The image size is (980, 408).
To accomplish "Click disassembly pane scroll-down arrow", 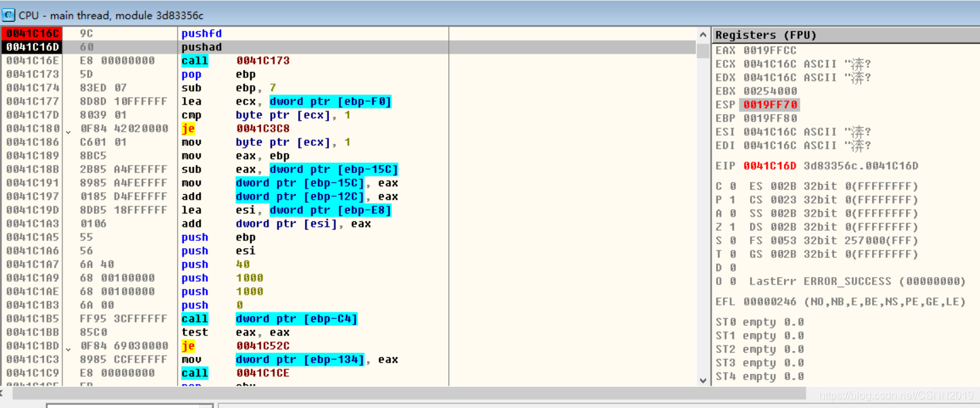I will (x=703, y=380).
